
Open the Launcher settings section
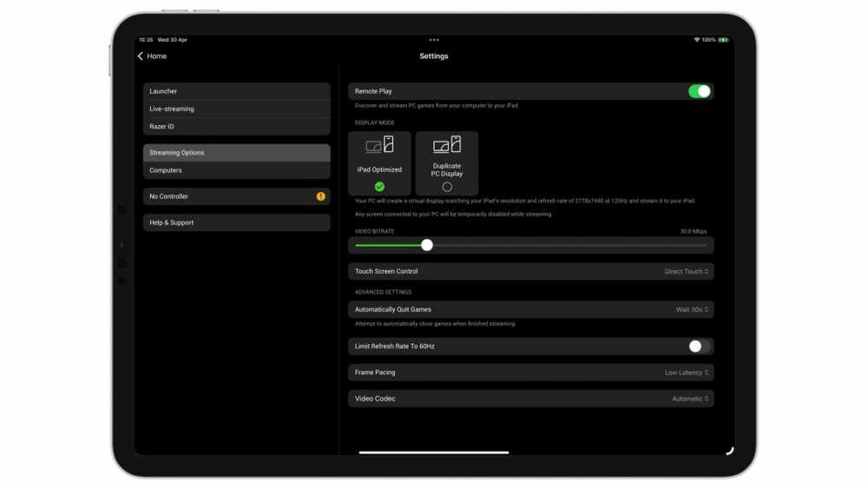236,91
